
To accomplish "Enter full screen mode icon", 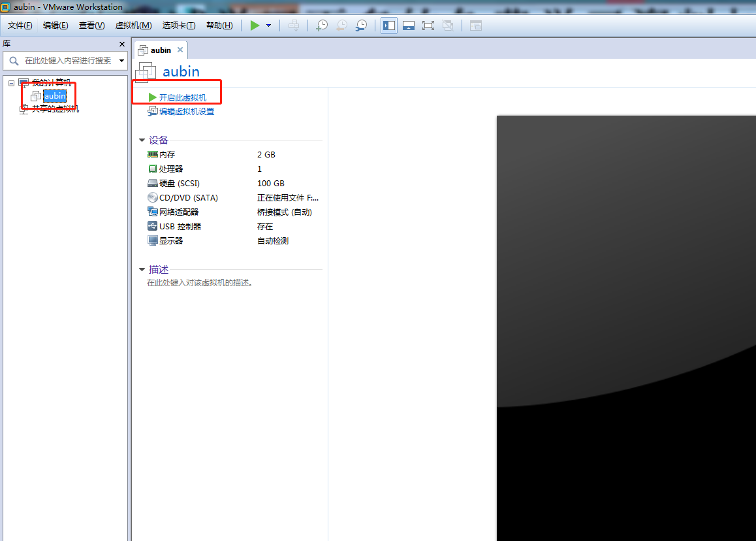I will click(x=428, y=25).
